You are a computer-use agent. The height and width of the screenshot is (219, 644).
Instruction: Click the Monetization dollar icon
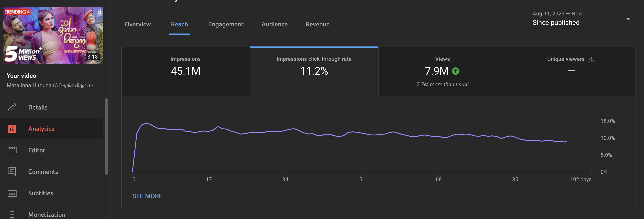(x=12, y=215)
